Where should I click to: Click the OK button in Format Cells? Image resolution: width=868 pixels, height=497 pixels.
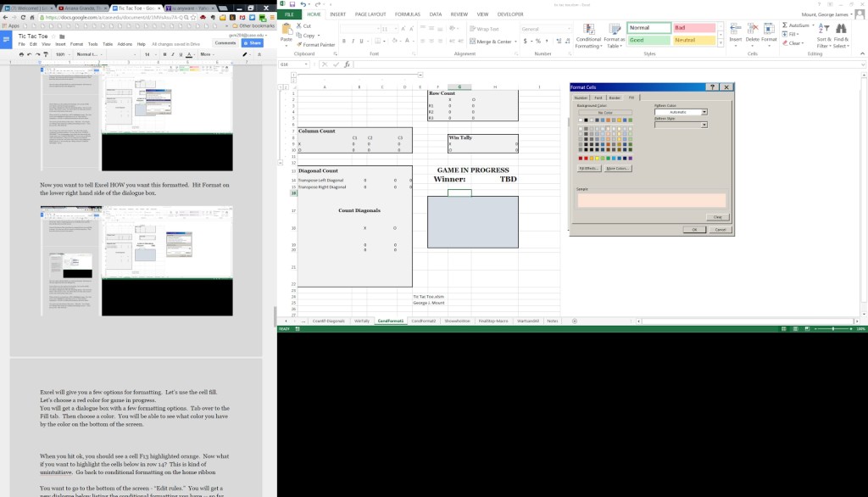693,229
